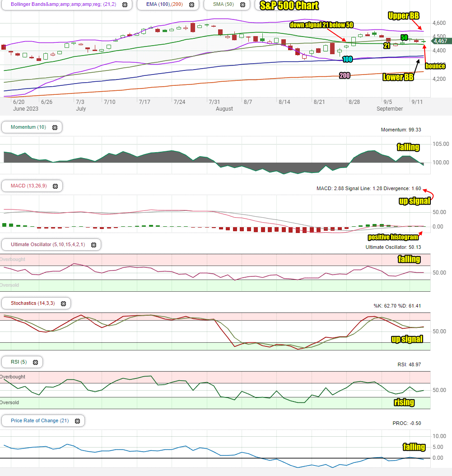The image size is (452, 476).
Task: Click the 100.00 Momentum axis label
Action: tap(441, 163)
